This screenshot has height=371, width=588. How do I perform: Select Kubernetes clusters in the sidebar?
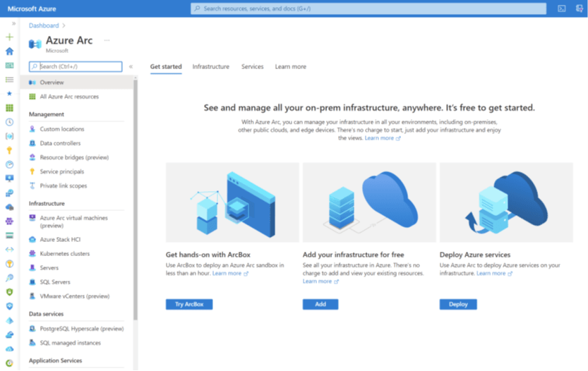pos(64,253)
